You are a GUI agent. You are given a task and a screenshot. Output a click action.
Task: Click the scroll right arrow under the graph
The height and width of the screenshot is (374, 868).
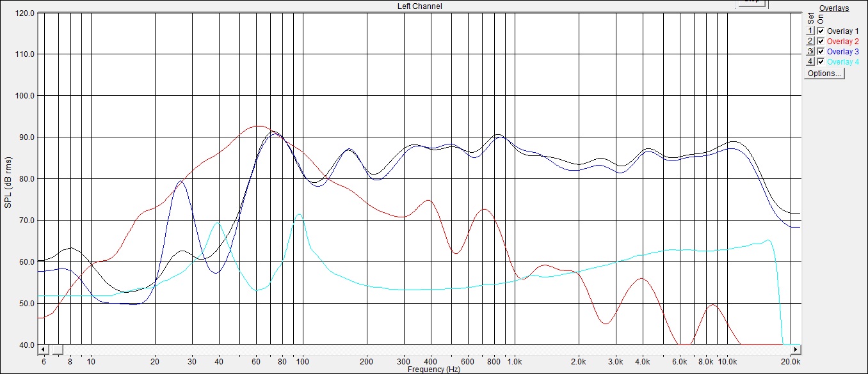pyautogui.click(x=796, y=350)
